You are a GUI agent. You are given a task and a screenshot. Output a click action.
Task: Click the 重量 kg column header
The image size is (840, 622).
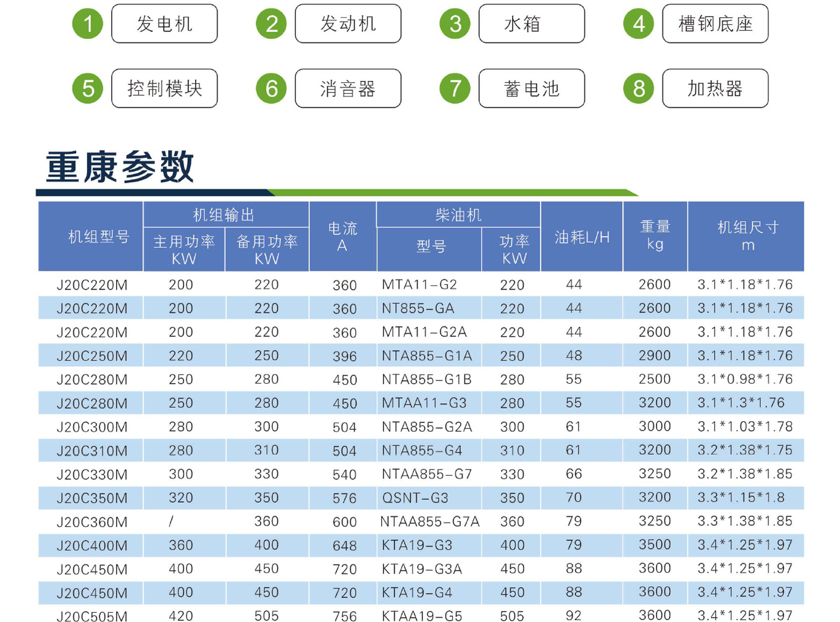click(x=655, y=237)
